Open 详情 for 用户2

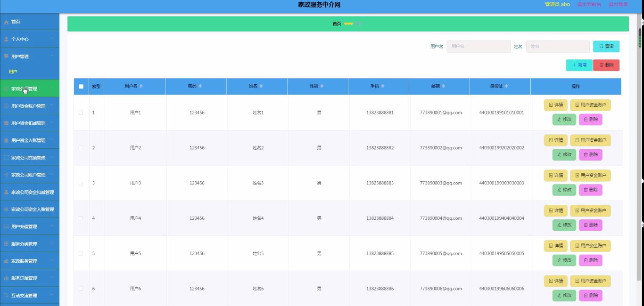[556, 140]
